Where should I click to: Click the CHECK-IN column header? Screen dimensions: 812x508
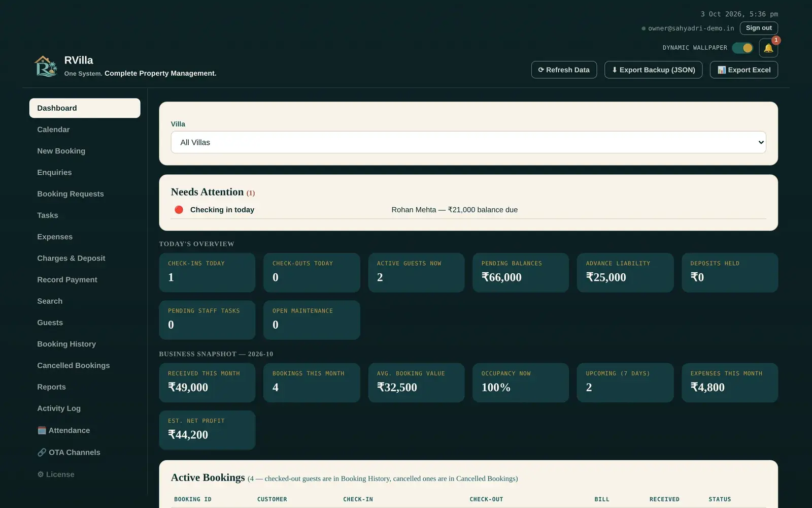358,499
